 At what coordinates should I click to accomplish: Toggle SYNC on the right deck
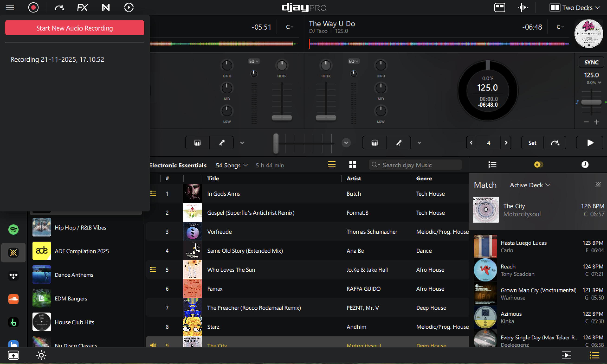(591, 62)
